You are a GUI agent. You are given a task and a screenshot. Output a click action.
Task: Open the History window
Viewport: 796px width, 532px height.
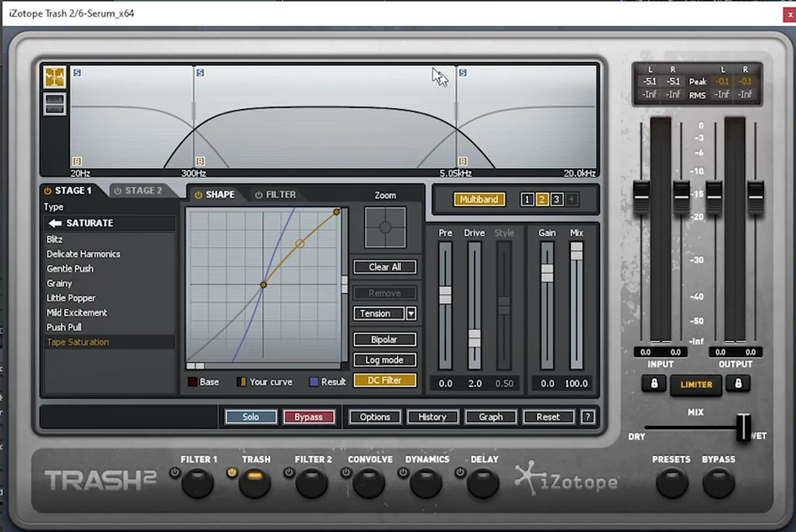[x=432, y=417]
